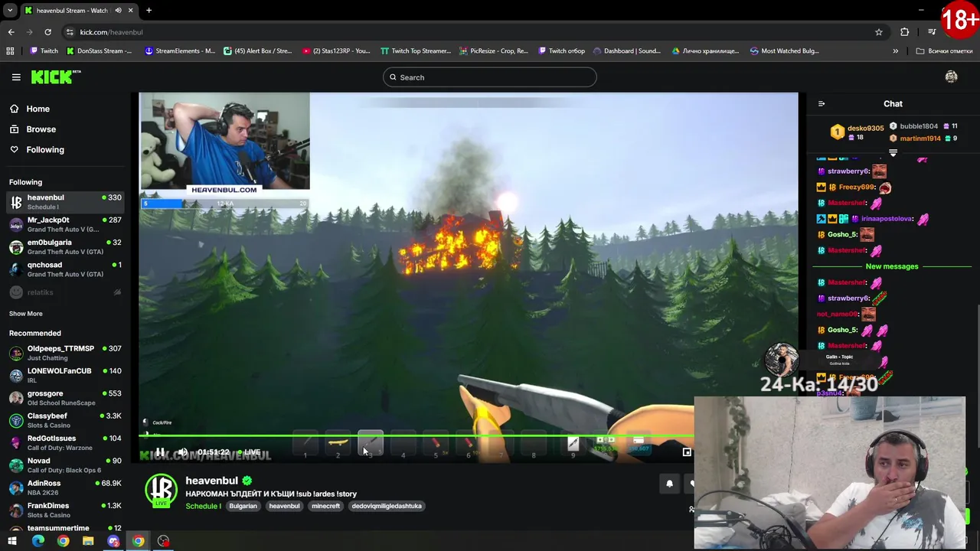Open heavenbul channel name link
The width and height of the screenshot is (980, 551).
click(212, 481)
